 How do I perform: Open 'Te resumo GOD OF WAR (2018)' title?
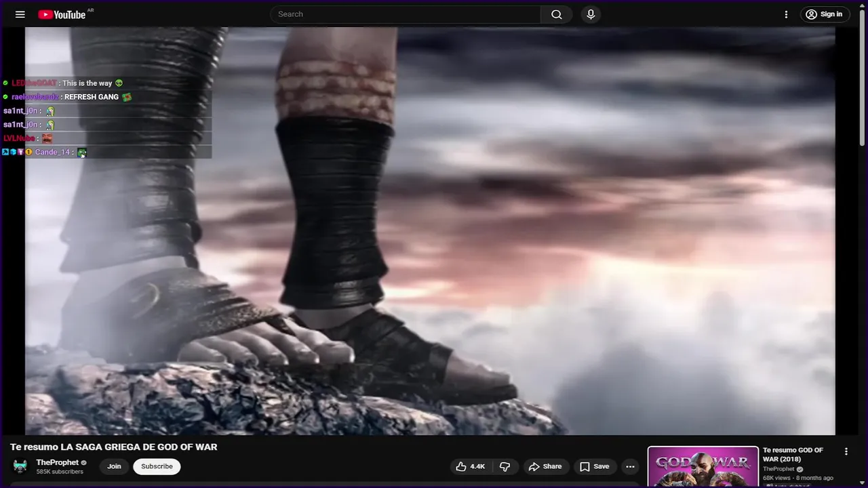793,455
